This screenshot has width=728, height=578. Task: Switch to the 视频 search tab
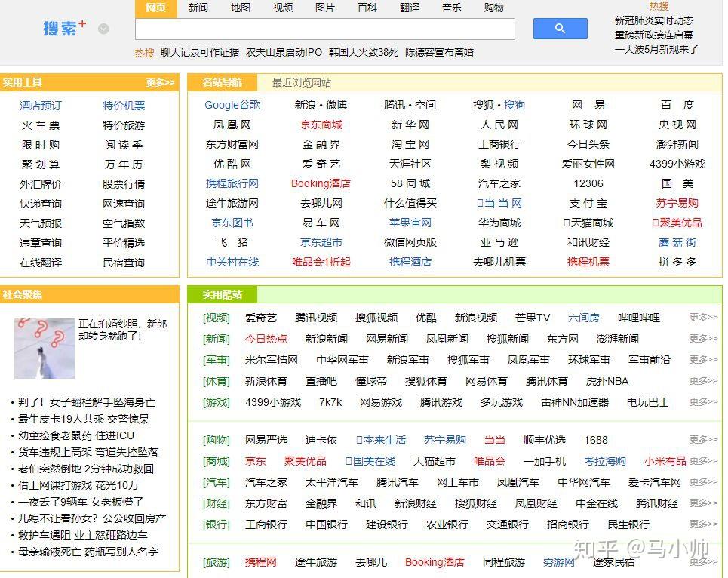coord(283,8)
